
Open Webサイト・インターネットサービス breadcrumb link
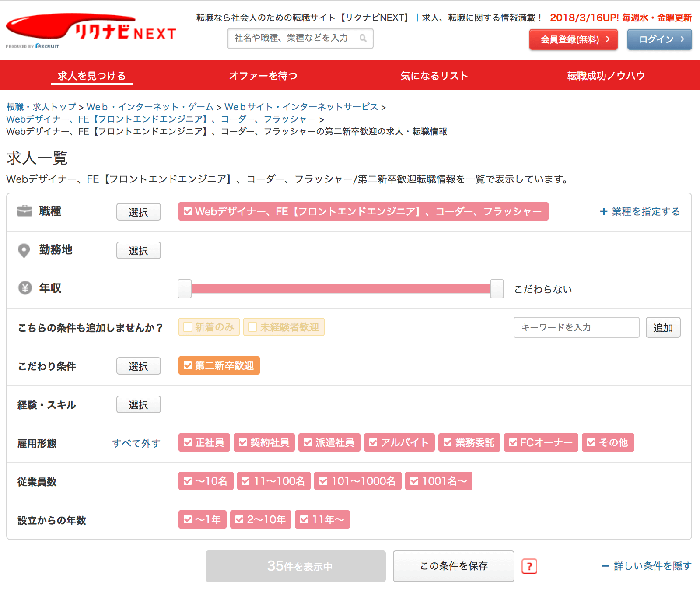click(x=301, y=107)
